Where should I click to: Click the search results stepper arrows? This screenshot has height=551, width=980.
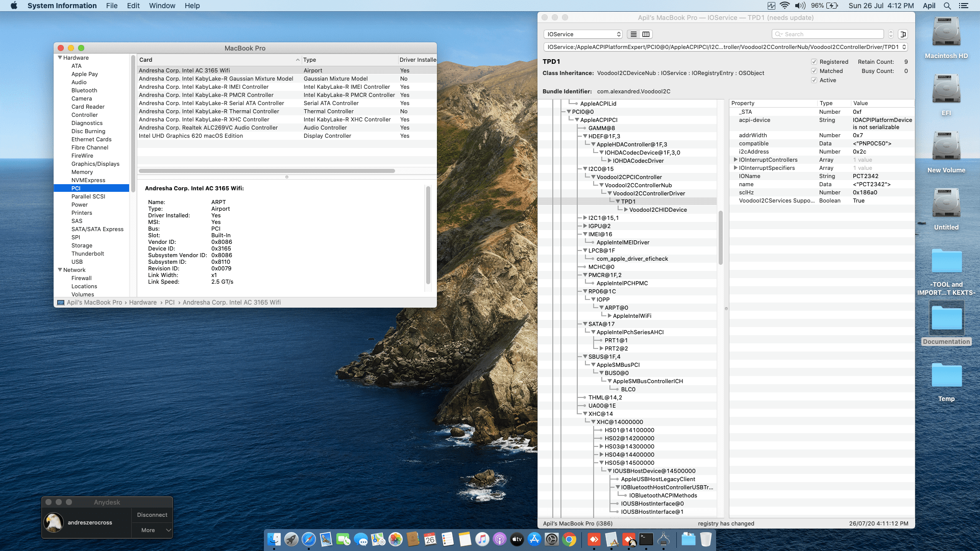[891, 34]
